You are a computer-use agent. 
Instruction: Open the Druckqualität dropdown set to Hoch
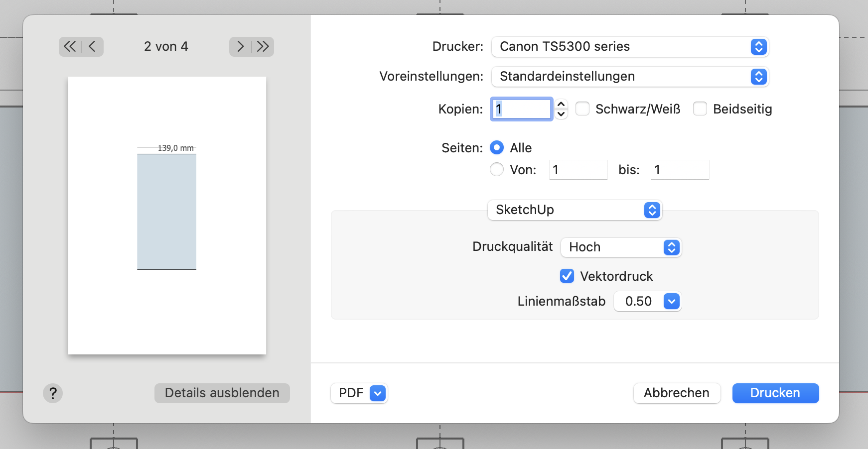621,247
